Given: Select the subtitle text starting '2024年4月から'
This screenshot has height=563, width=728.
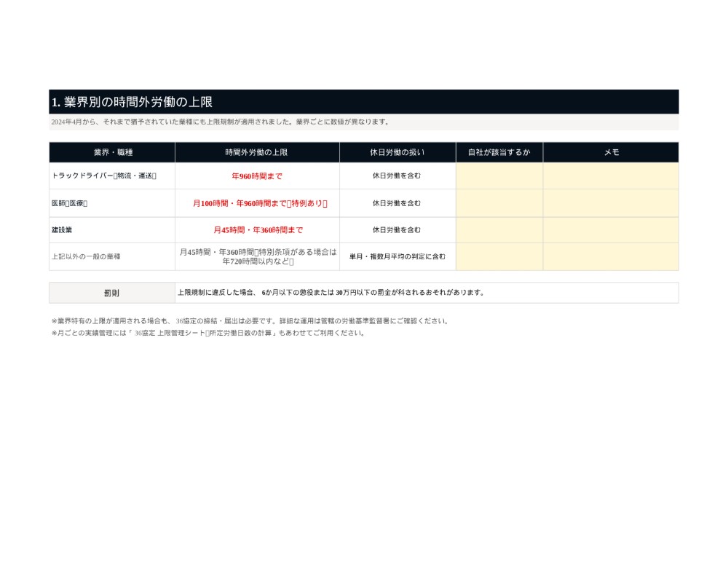Looking at the screenshot, I should [221, 122].
